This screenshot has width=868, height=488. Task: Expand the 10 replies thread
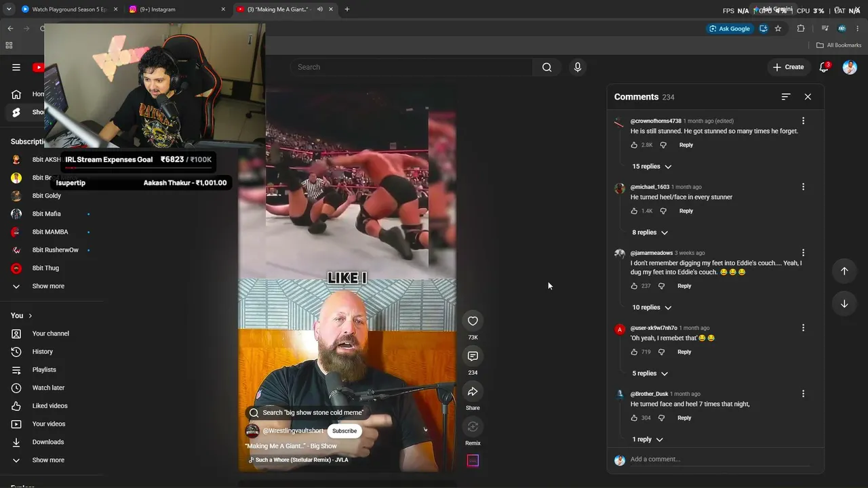(652, 308)
